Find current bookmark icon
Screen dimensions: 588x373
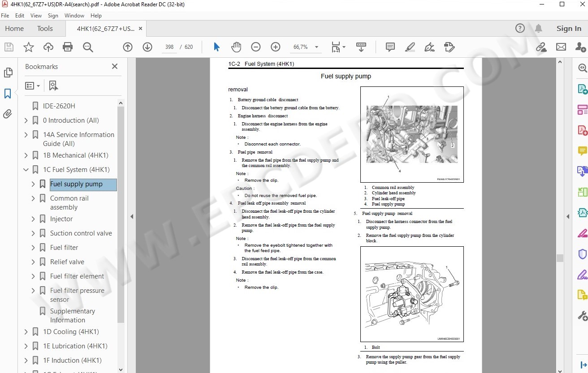(x=53, y=86)
